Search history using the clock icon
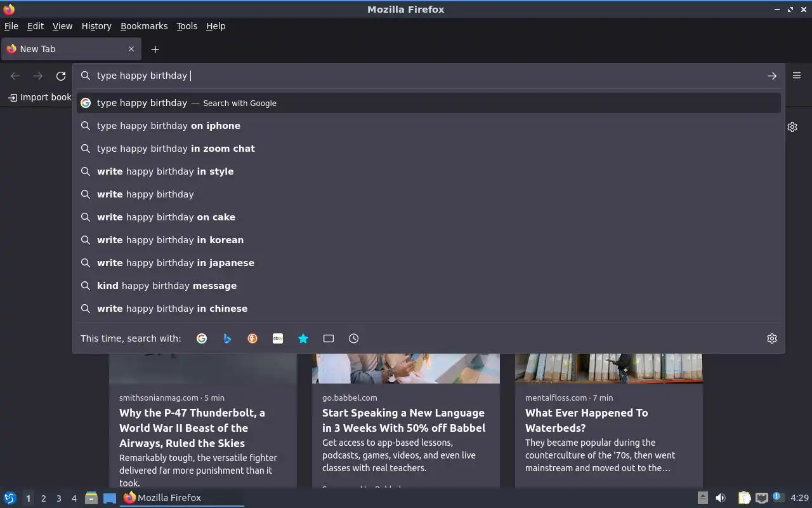This screenshot has width=812, height=508. (x=354, y=338)
